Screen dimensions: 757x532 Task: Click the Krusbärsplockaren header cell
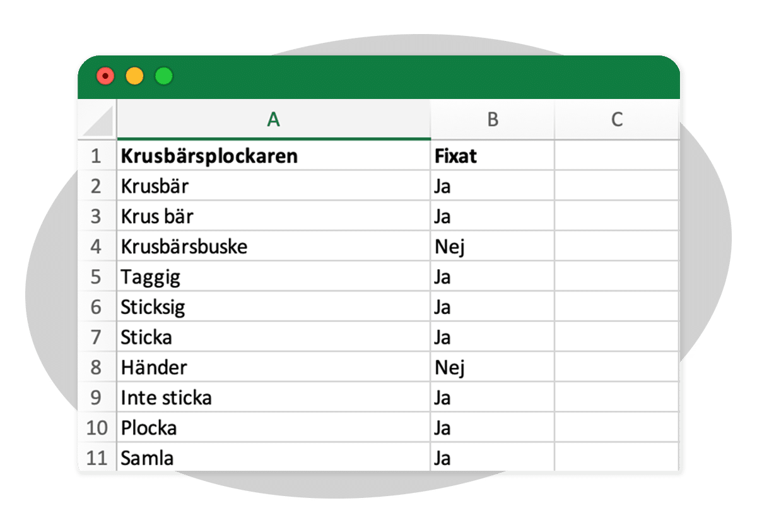[273, 156]
